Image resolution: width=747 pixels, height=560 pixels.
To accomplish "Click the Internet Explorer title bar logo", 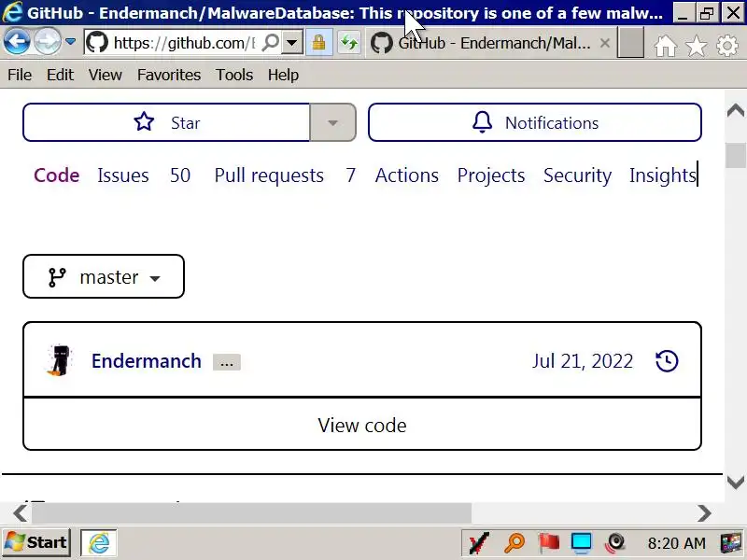I will coord(12,12).
